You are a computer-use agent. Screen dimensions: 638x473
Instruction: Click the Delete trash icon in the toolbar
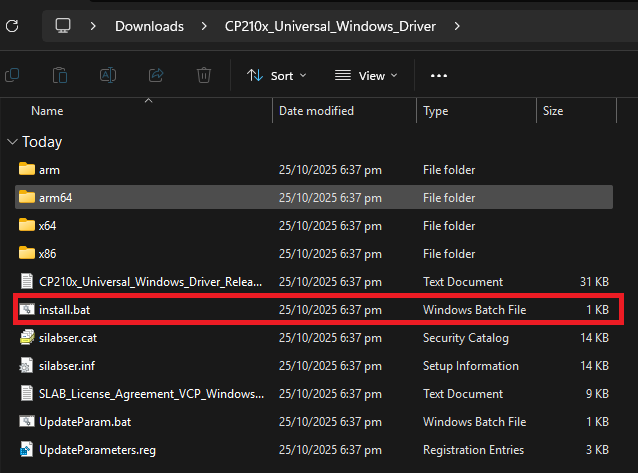(x=204, y=75)
